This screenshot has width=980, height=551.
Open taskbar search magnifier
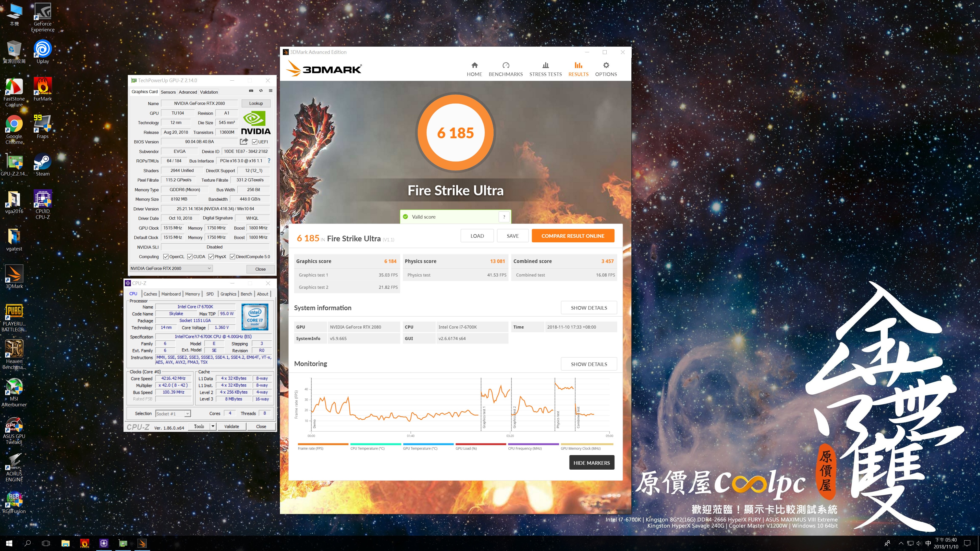pos(27,543)
